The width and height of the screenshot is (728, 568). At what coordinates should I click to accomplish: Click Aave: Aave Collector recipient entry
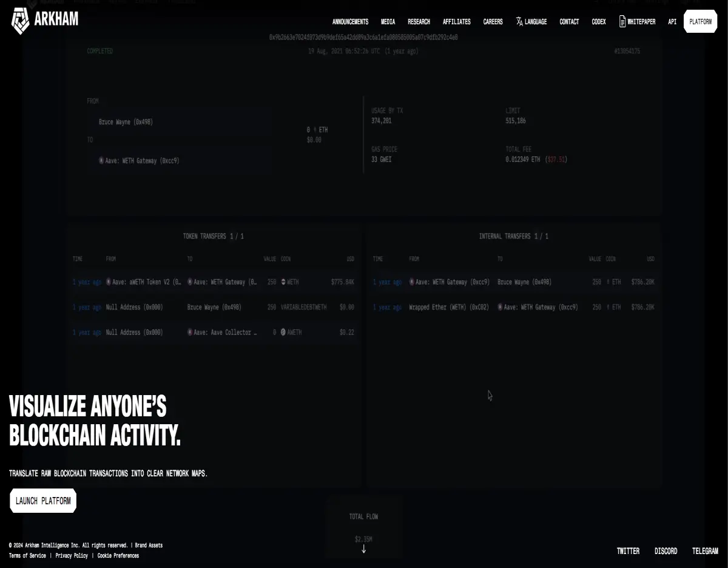point(222,333)
